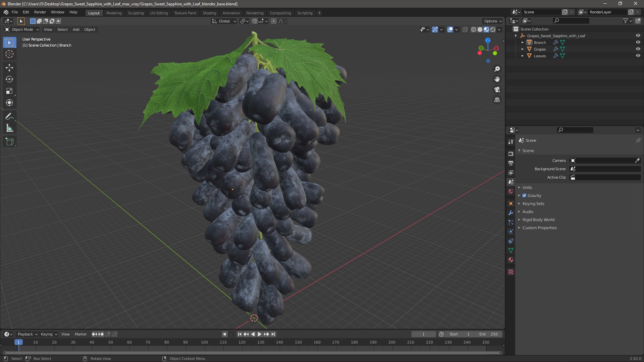Expand the Custom Properties panel

539,228
